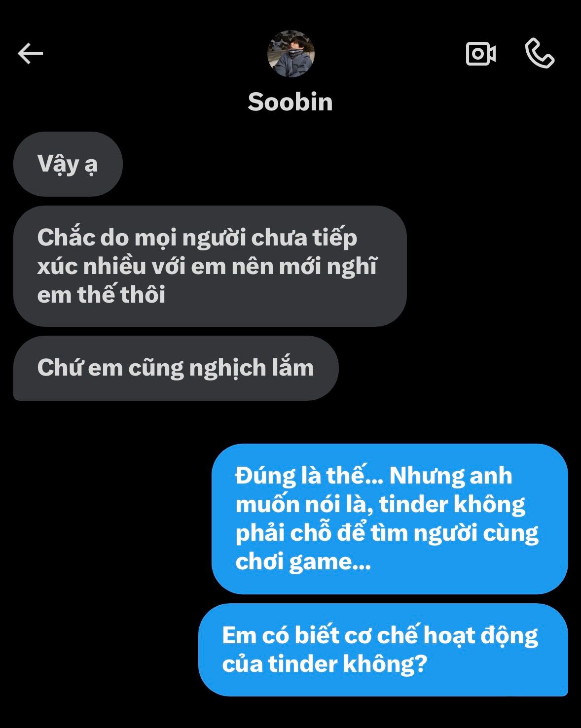Select the 'Vậy ạ' message bubble
Viewport: 581px width, 728px height.
pos(68,164)
